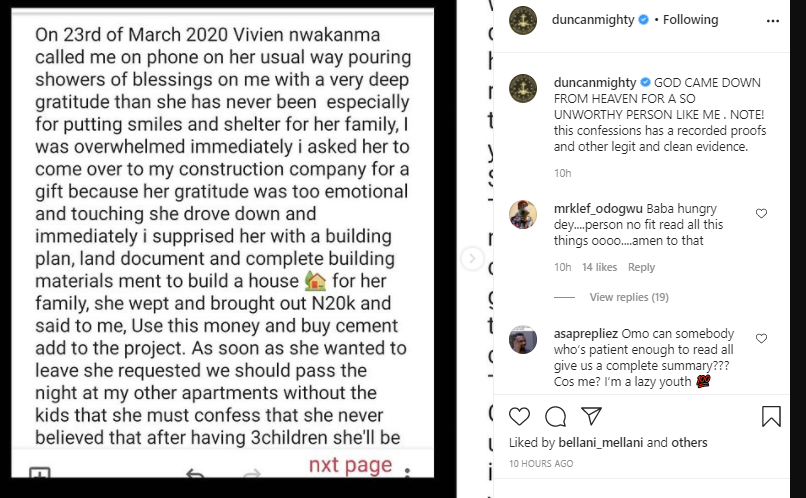Open mrklef_odogwu's profile picture
806x498 pixels.
click(526, 216)
